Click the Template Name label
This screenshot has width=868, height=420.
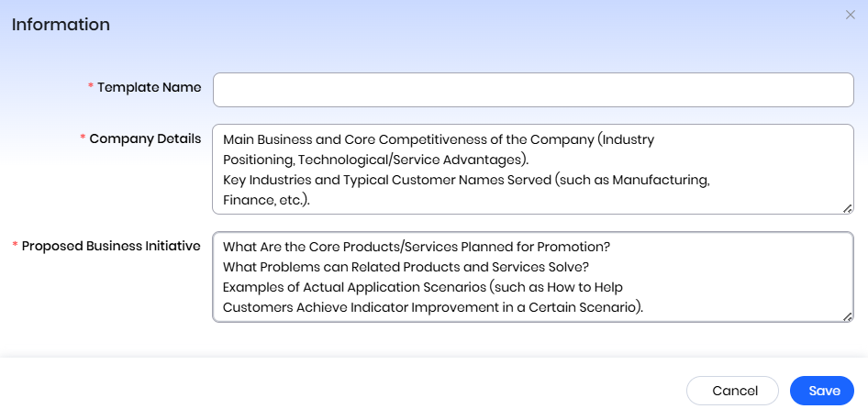(x=150, y=87)
